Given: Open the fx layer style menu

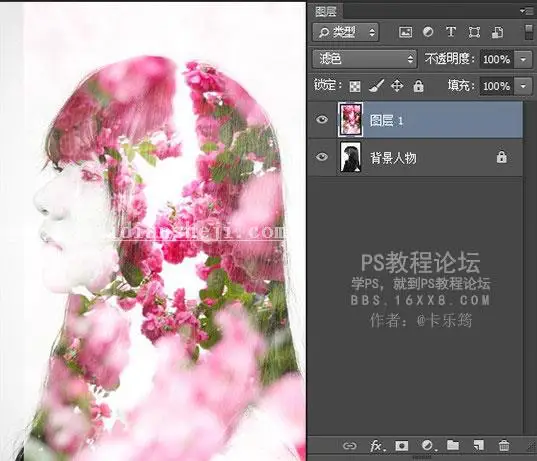Looking at the screenshot, I should (377, 446).
